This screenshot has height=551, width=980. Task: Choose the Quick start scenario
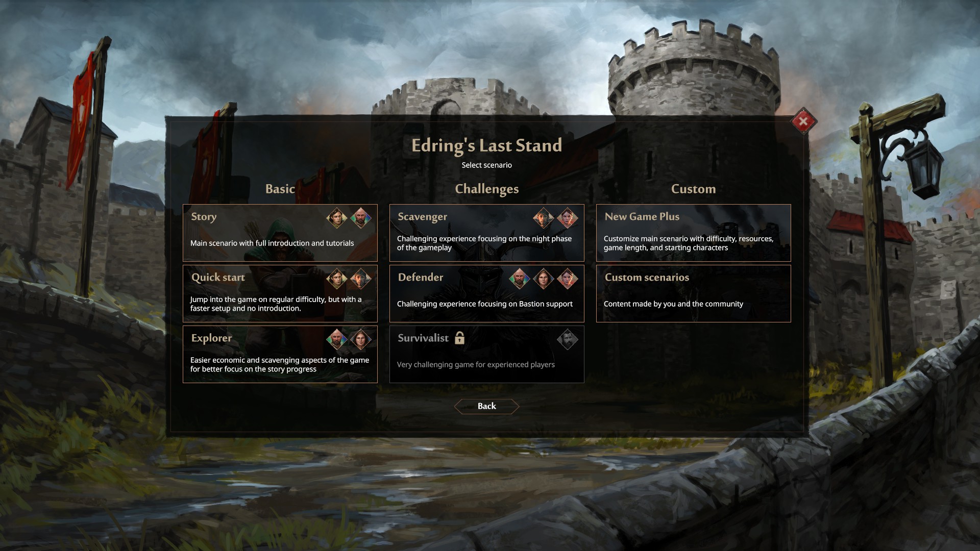click(280, 294)
